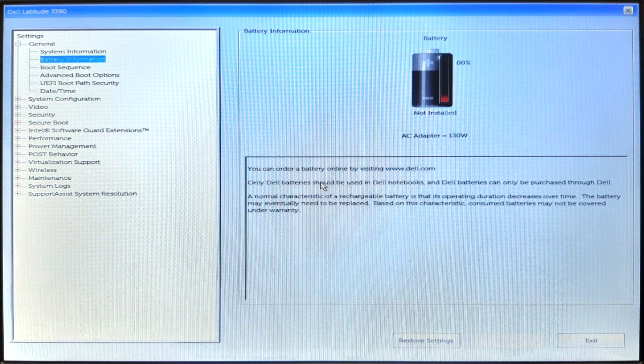Select Battery Information in tree

pyautogui.click(x=73, y=60)
